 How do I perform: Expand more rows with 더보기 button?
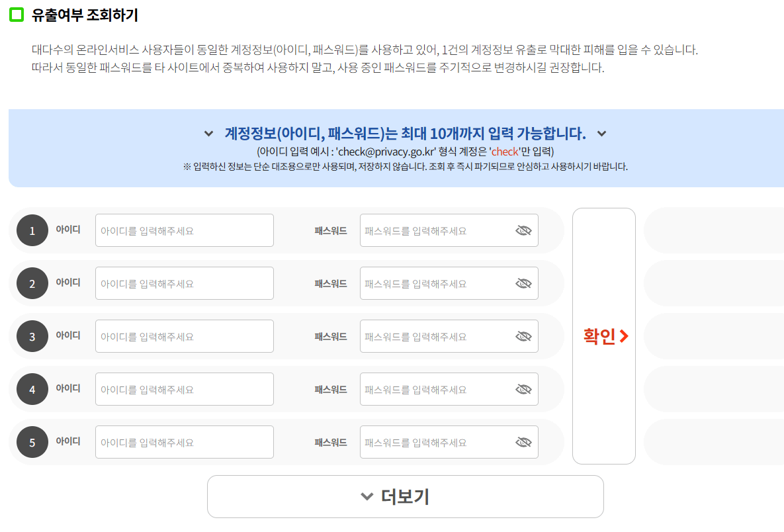(x=406, y=496)
